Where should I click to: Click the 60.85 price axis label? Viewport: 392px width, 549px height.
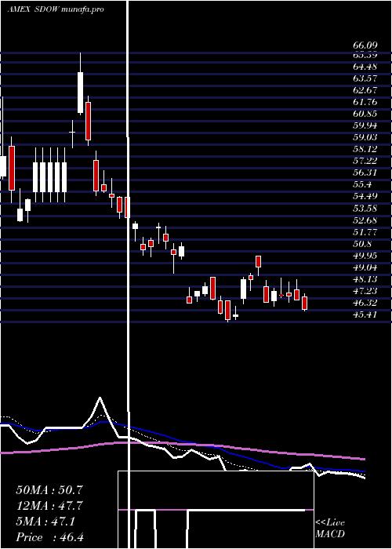[x=365, y=114]
